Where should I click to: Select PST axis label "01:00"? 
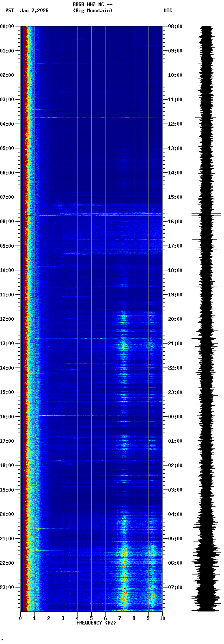7,51
